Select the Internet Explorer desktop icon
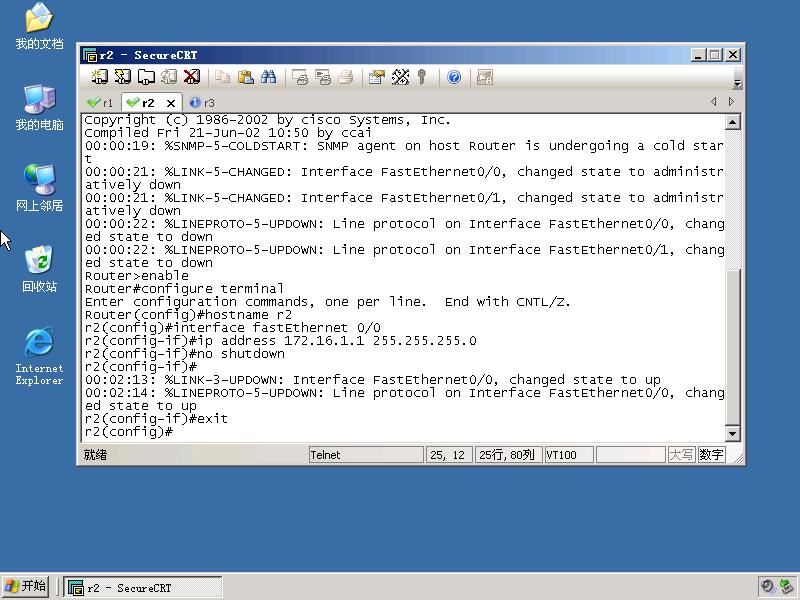 click(x=39, y=356)
